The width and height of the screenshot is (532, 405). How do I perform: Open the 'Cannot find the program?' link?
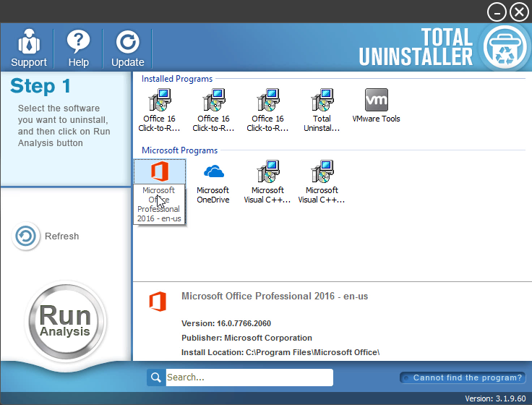[463, 378]
